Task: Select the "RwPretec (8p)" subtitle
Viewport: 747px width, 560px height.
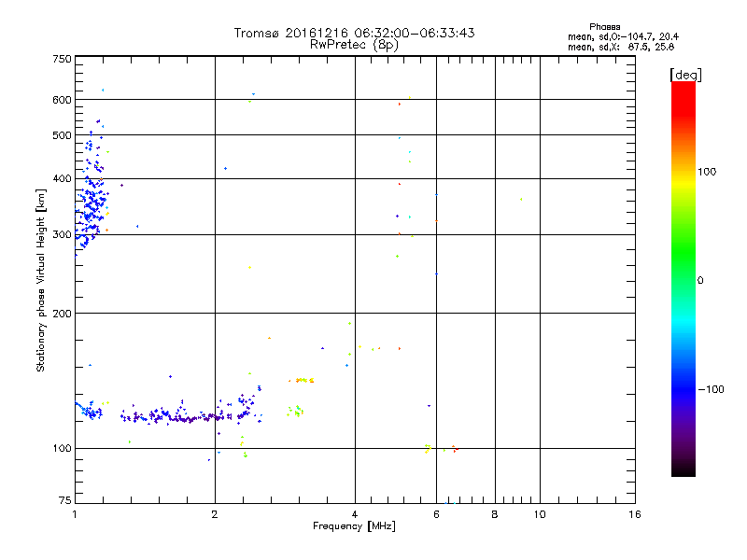Action: coord(354,45)
